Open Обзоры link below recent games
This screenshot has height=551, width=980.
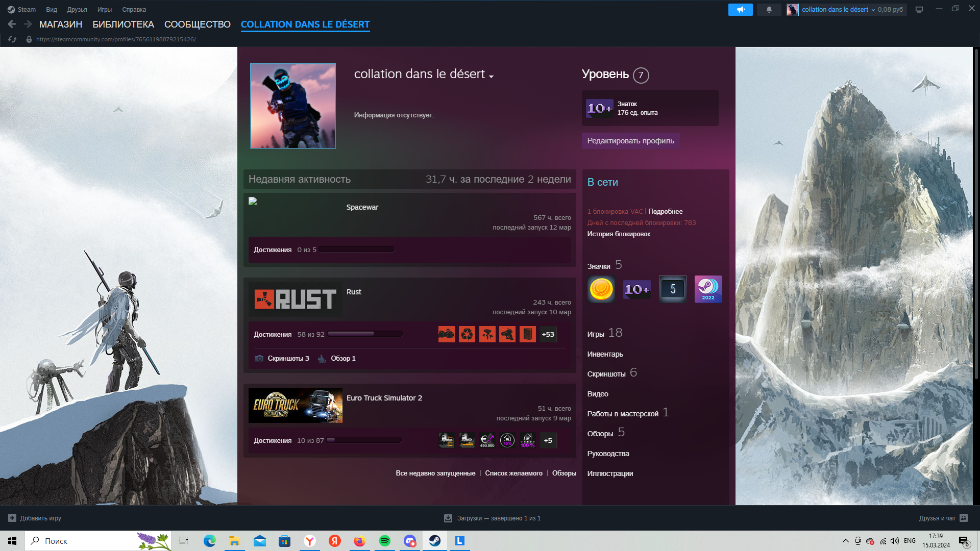coord(564,473)
